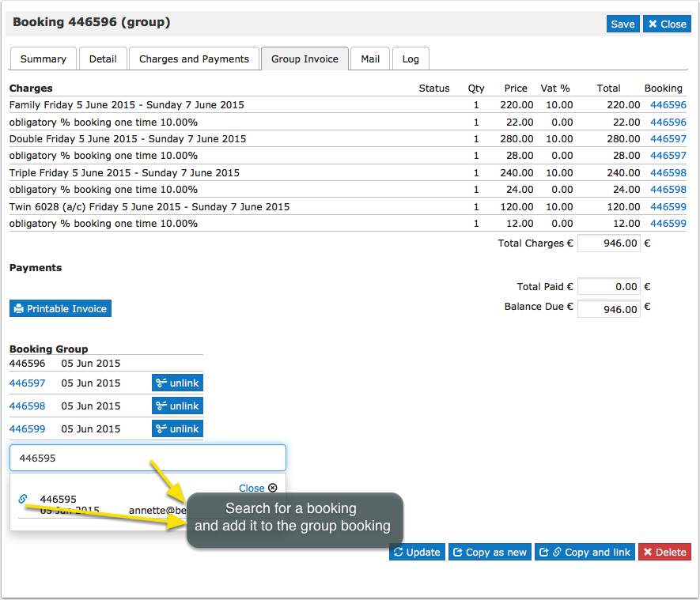Open the Log tab
Screen dimensions: 700x600
pos(411,58)
